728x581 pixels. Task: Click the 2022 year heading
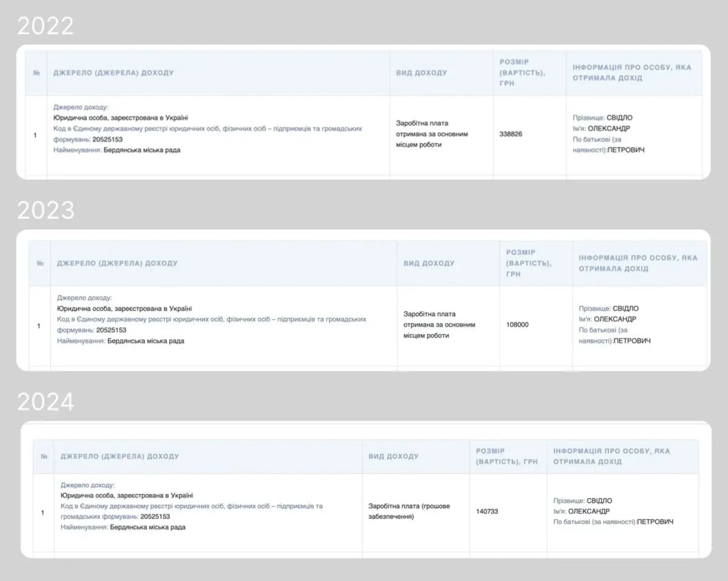click(x=45, y=26)
